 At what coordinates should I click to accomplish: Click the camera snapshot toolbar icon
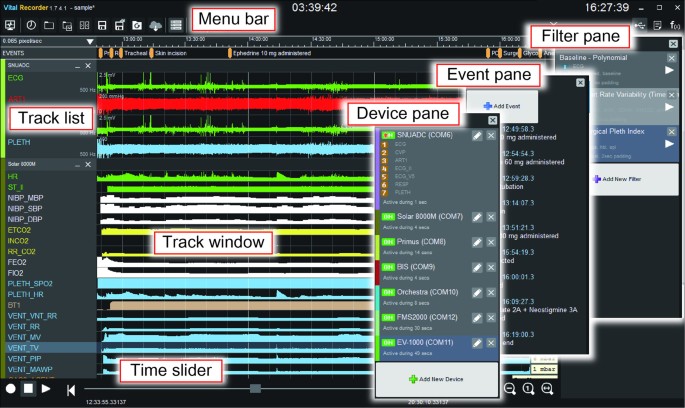(x=137, y=26)
